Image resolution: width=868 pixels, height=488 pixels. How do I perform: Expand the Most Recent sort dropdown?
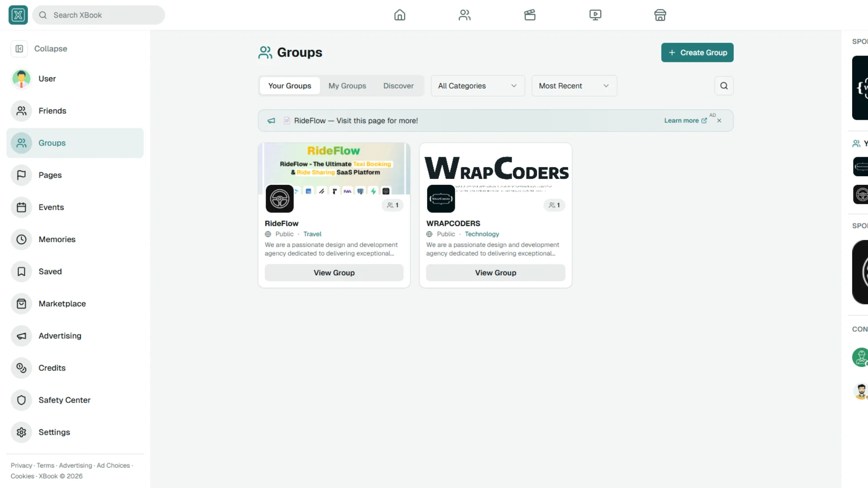(574, 86)
